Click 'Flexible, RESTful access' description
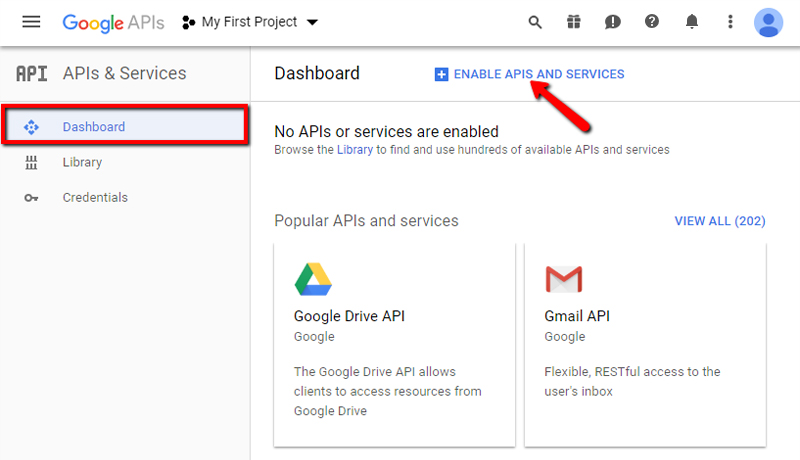 pos(632,381)
